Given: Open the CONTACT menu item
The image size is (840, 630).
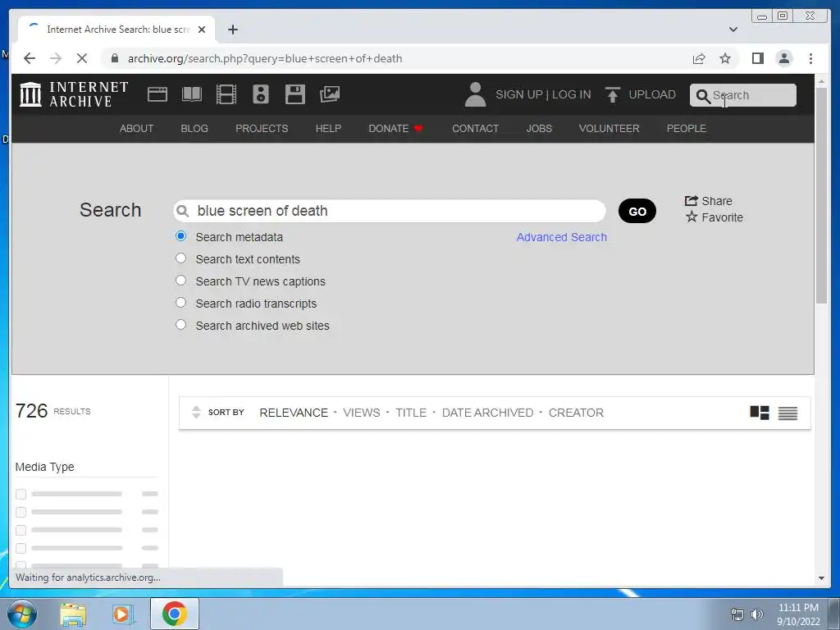Looking at the screenshot, I should point(475,129).
